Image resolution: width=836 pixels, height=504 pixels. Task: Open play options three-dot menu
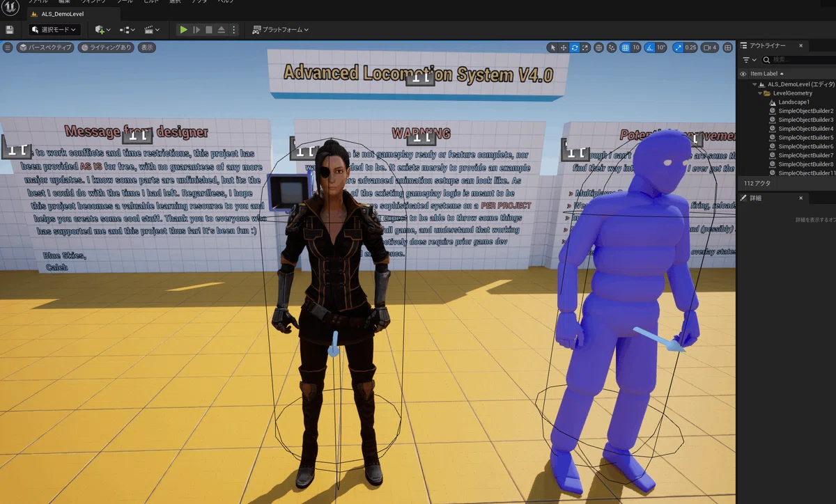coord(234,30)
